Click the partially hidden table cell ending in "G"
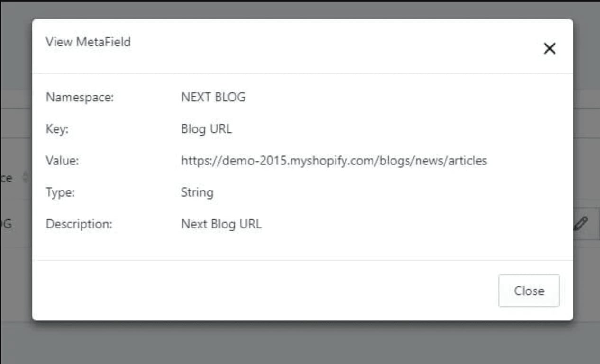 7,224
